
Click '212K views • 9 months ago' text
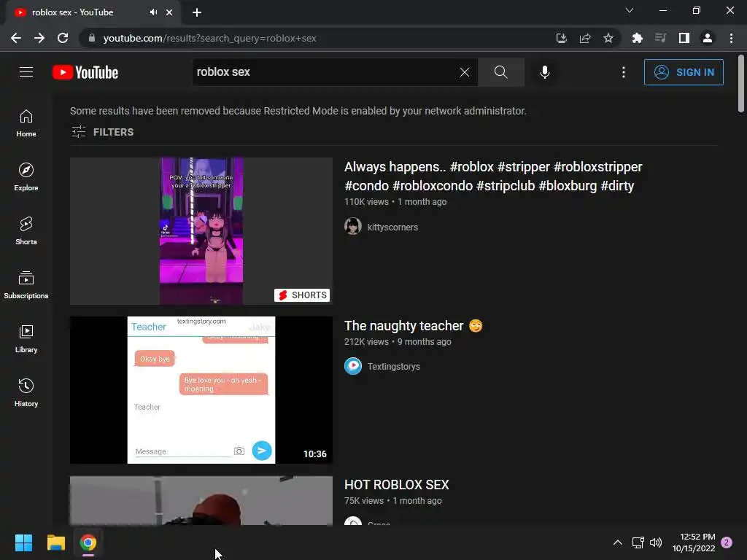coord(398,342)
